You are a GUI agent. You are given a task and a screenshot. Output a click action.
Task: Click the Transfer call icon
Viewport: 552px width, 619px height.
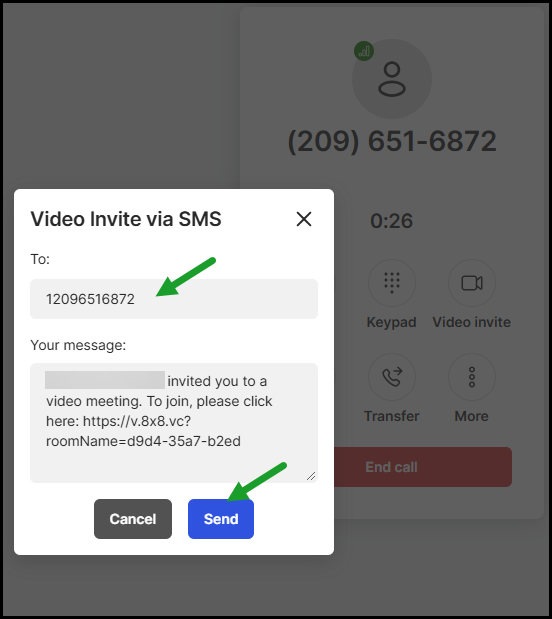click(x=392, y=377)
